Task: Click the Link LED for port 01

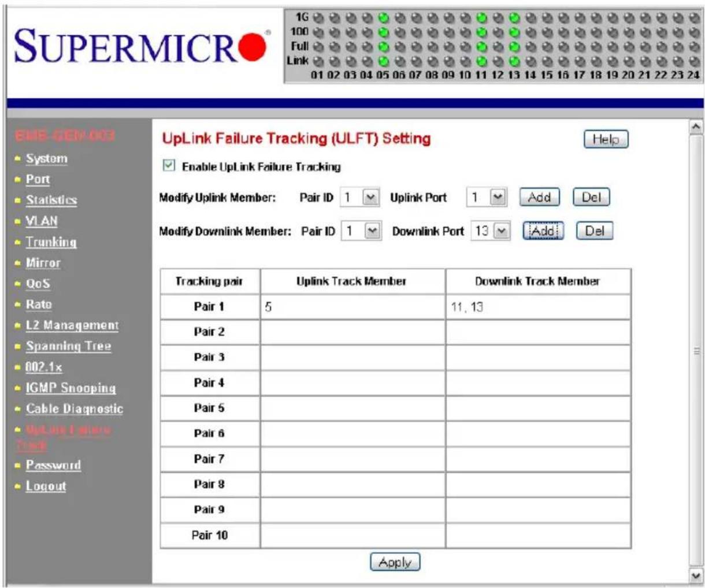Action: click(x=317, y=61)
